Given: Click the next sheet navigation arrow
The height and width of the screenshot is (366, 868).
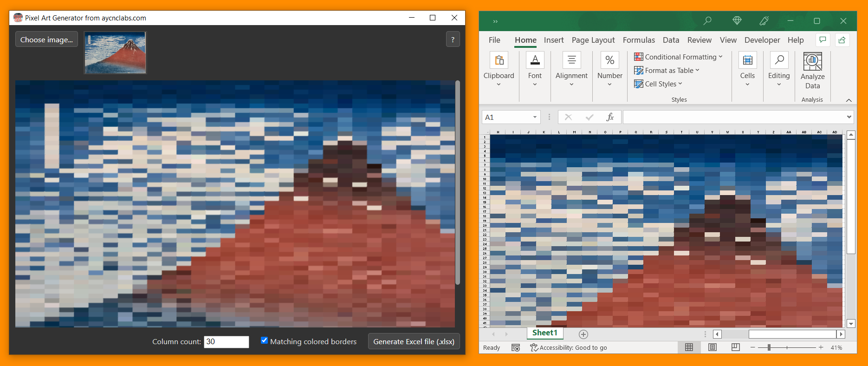Looking at the screenshot, I should pyautogui.click(x=506, y=334).
